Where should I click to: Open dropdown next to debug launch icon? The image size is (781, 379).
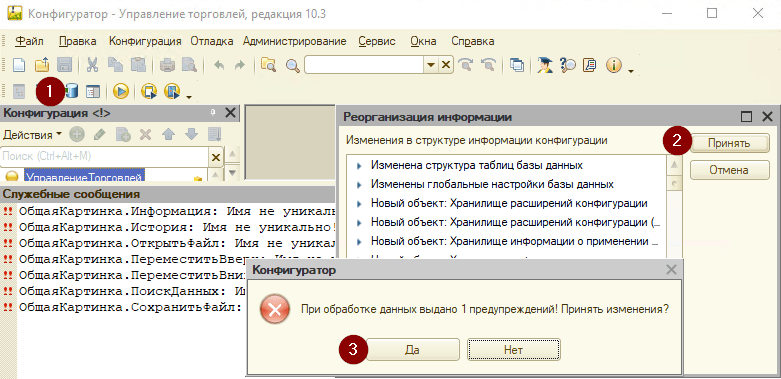point(188,96)
